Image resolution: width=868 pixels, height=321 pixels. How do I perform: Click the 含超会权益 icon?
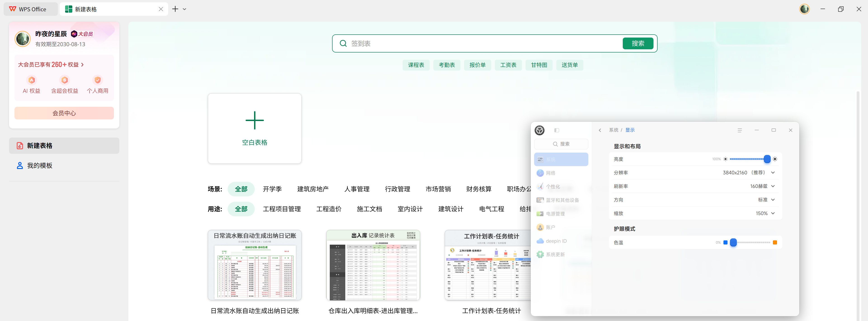[64, 80]
